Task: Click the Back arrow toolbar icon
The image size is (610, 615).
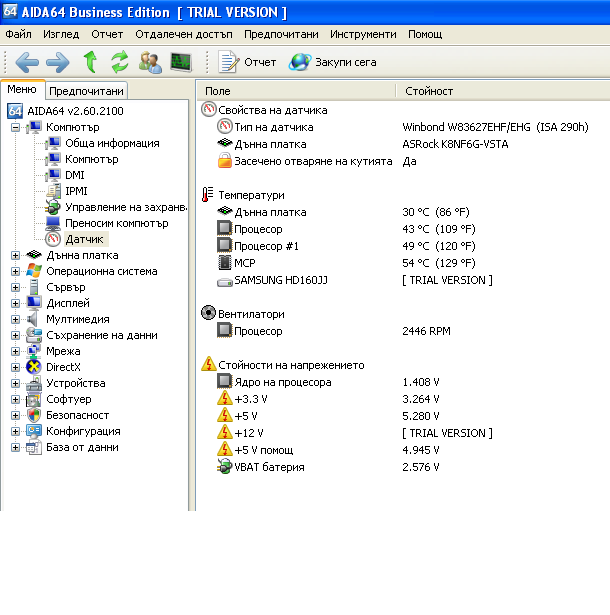Action: 27,62
